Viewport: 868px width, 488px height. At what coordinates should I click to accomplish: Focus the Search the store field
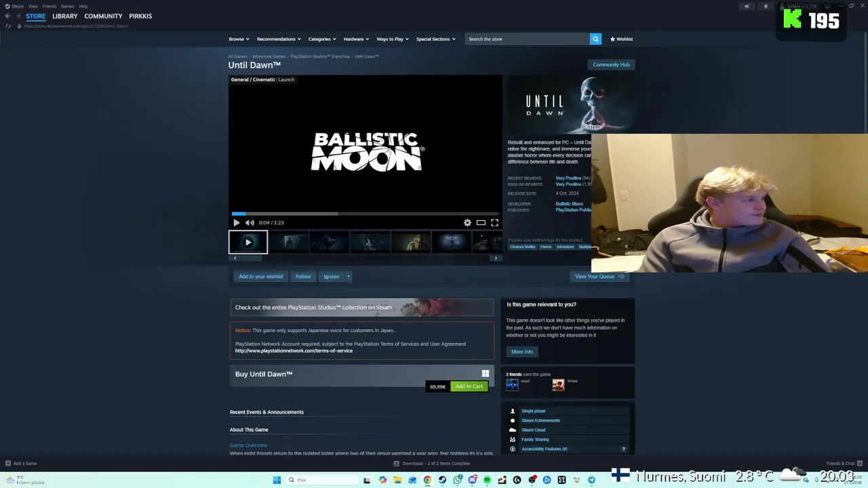pyautogui.click(x=528, y=39)
